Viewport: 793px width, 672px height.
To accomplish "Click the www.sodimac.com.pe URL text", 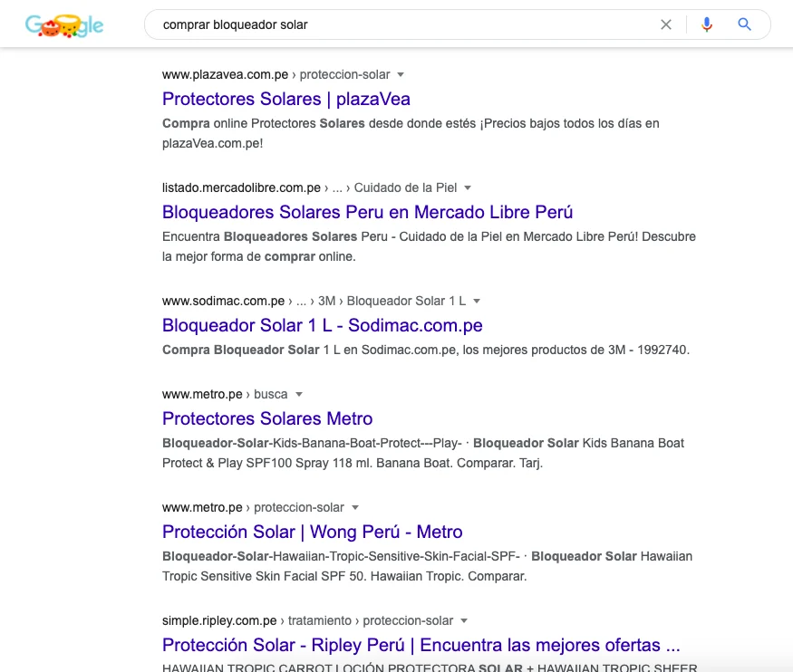I will [224, 302].
